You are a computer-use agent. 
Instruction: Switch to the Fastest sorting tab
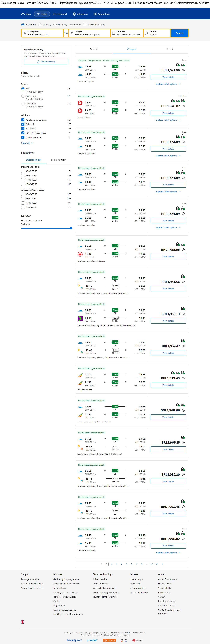[170, 49]
